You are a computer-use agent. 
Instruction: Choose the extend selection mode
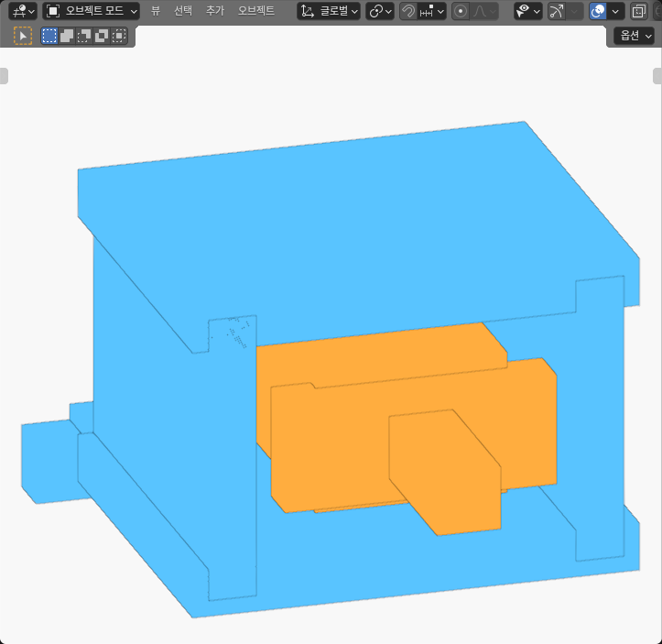(67, 36)
